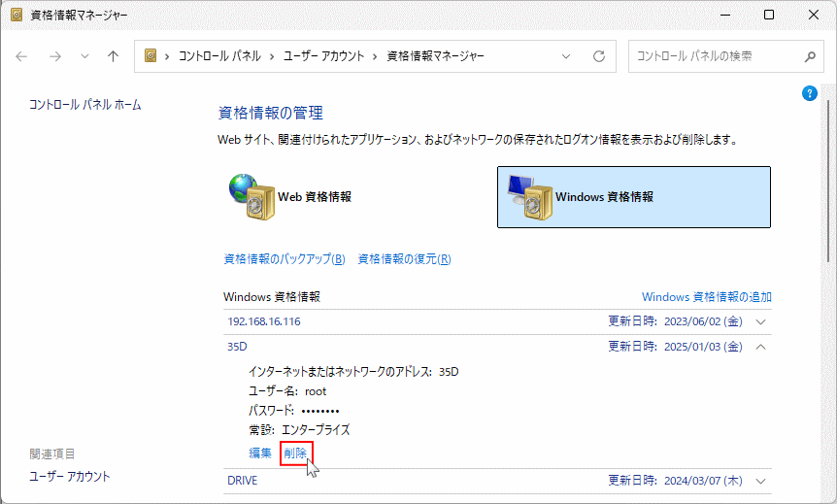Open ユーザー アカウント under 関連項目
This screenshot has width=837, height=504.
pos(69,476)
